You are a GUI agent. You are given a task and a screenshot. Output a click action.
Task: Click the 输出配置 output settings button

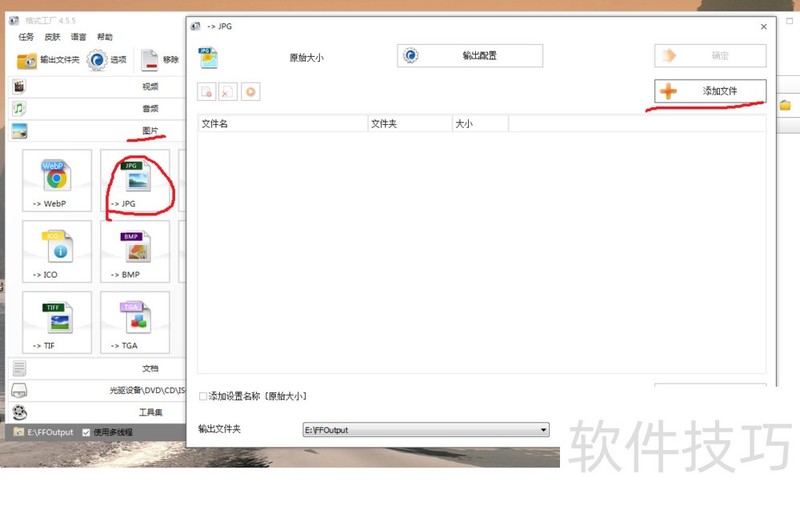pyautogui.click(x=470, y=56)
